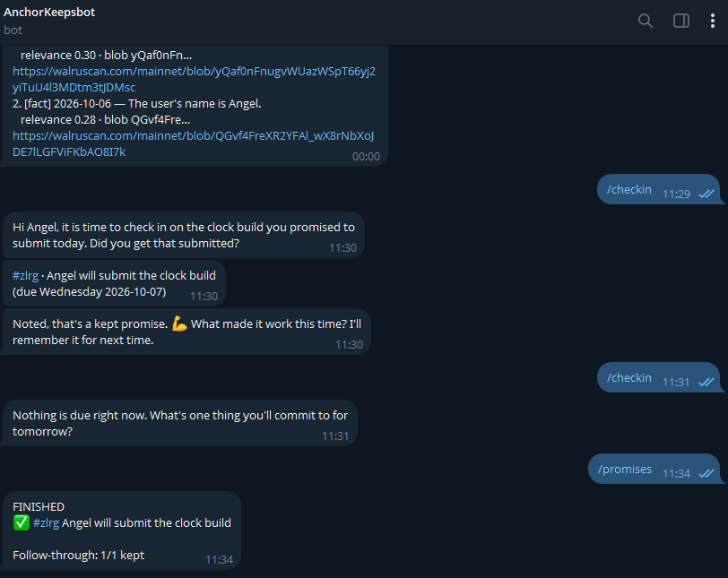Click the 'bot' status label under title
Image resolution: width=728 pixels, height=578 pixels.
tap(13, 30)
